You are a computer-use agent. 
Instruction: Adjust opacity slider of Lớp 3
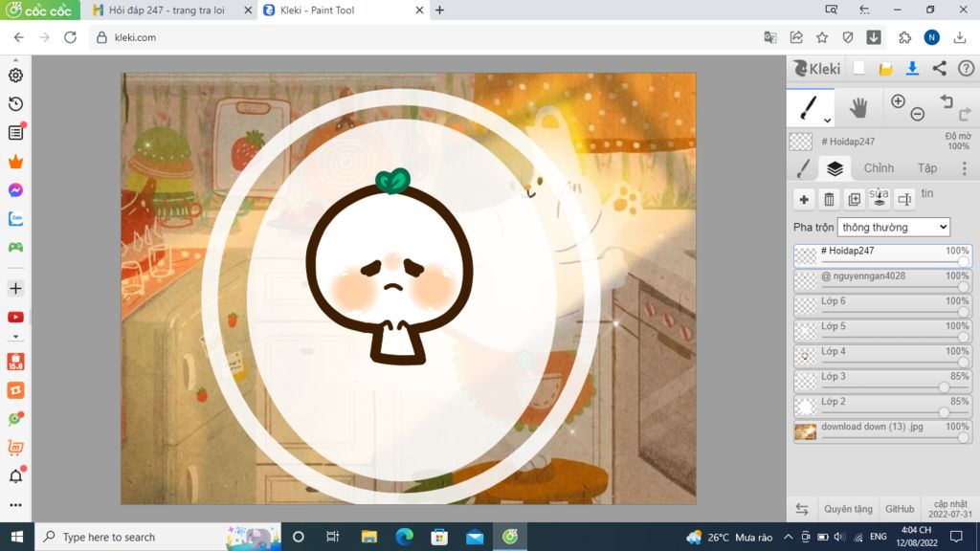(944, 388)
